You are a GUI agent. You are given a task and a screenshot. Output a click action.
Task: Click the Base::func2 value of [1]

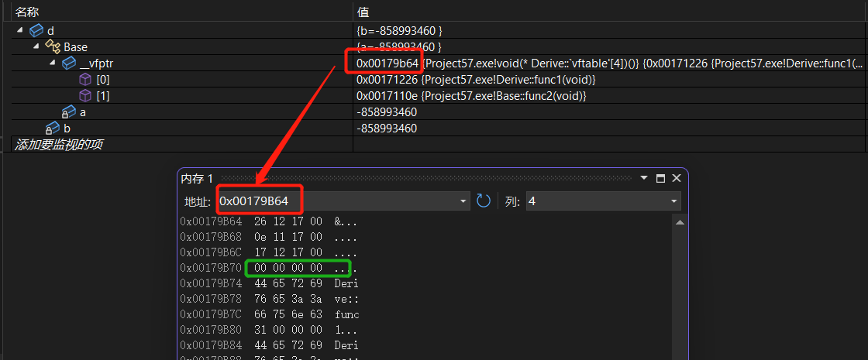pyautogui.click(x=471, y=96)
